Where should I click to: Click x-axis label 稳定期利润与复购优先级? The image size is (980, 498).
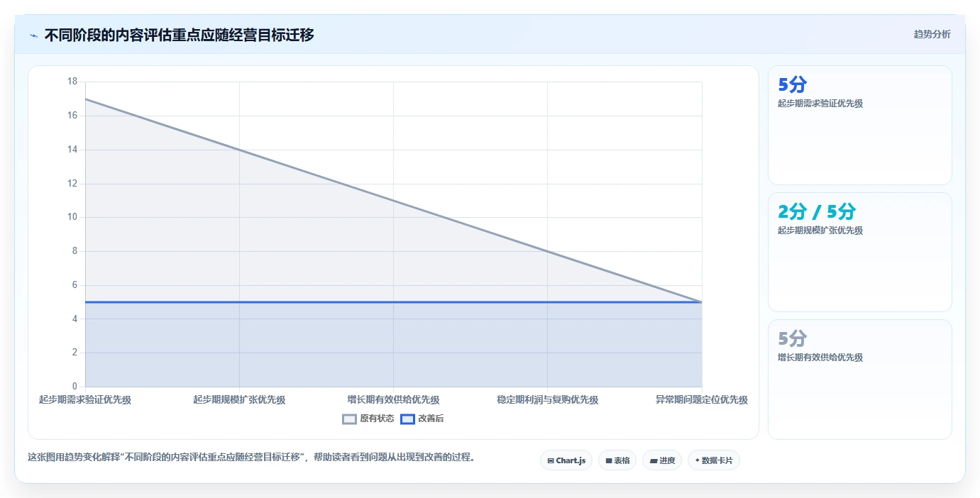(547, 400)
